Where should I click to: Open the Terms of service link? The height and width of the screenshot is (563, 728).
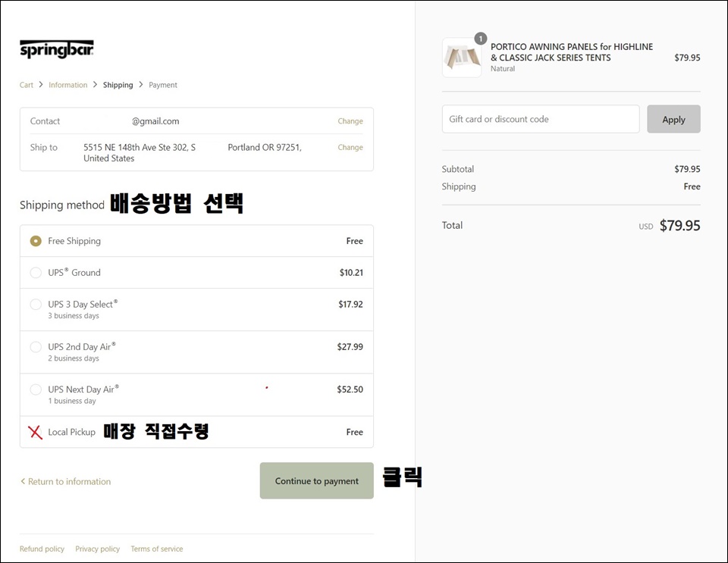[x=157, y=549]
